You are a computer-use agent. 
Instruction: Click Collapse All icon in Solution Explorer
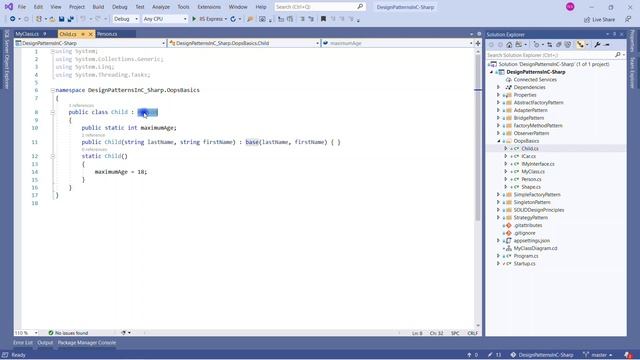point(558,45)
